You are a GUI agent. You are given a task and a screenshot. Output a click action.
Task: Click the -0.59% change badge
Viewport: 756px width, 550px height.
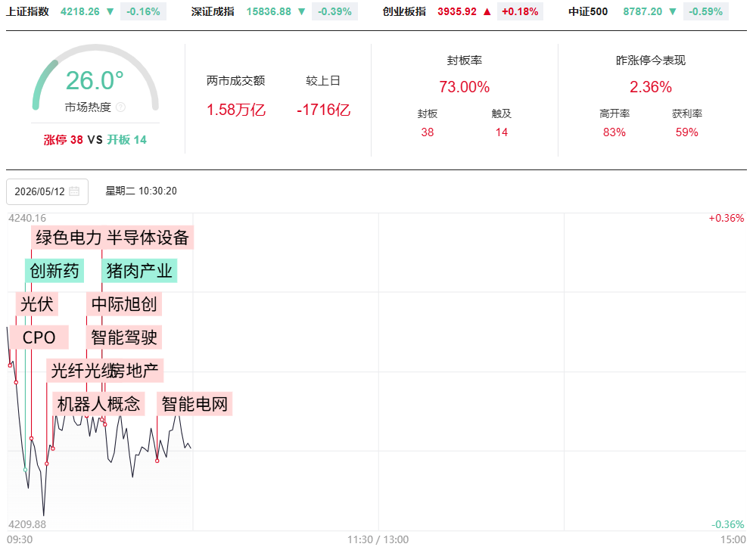click(705, 11)
